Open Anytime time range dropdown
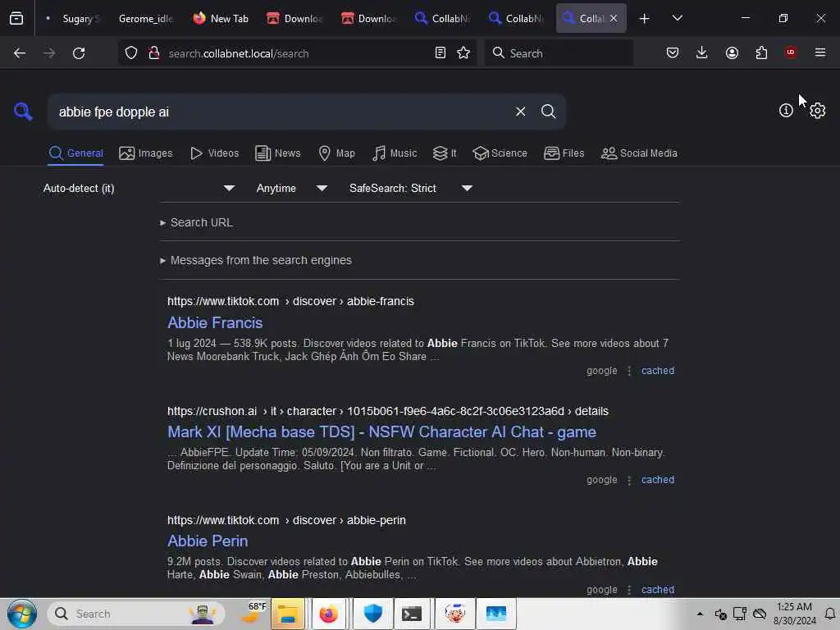840x630 pixels. 291,188
